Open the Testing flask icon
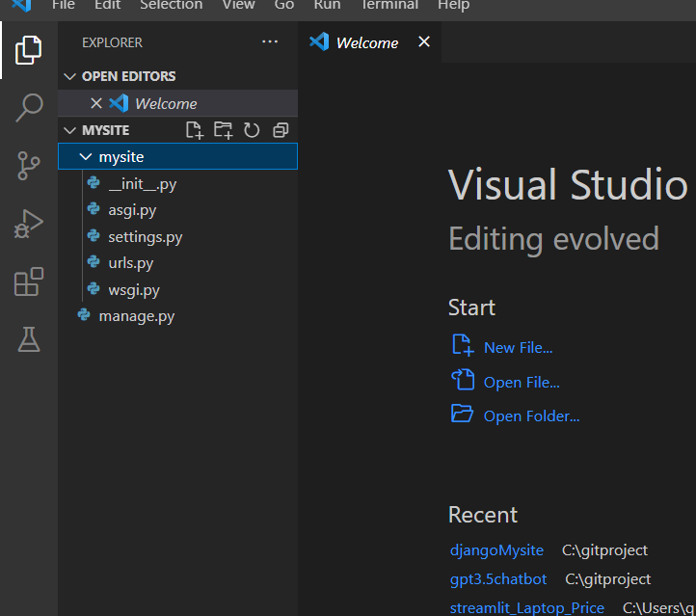Image resolution: width=696 pixels, height=616 pixels. coord(29,339)
